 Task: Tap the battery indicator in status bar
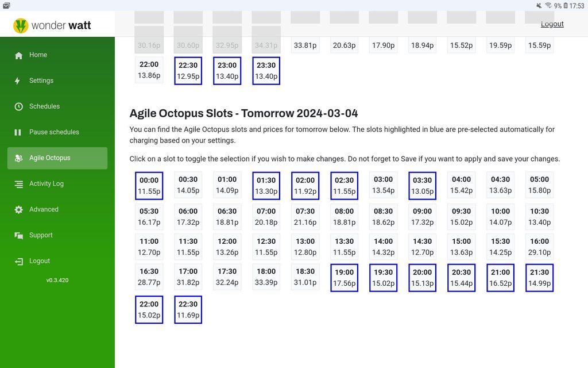(566, 6)
